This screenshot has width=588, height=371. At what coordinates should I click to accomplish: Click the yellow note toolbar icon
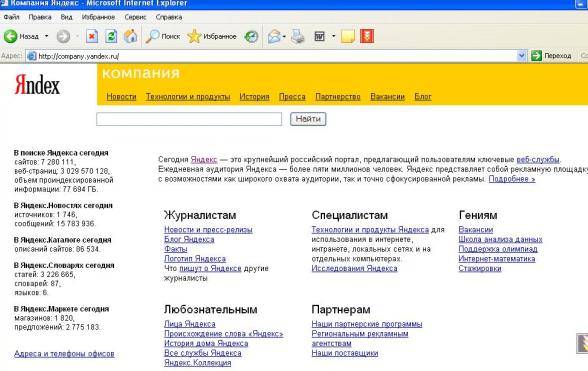click(348, 36)
